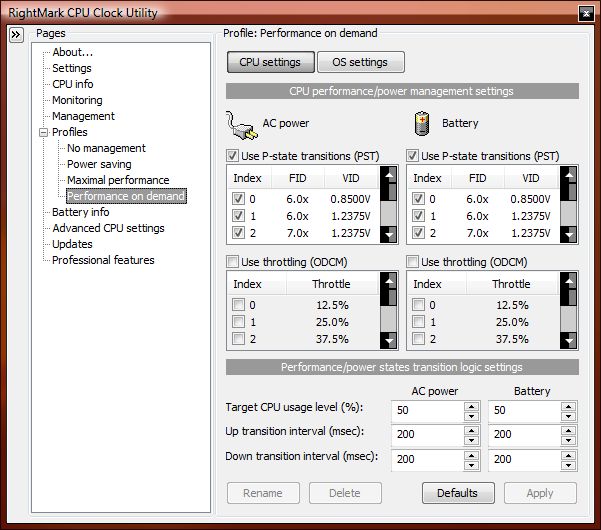This screenshot has height=530, width=601.
Task: Open Professional features page
Action: click(x=103, y=260)
